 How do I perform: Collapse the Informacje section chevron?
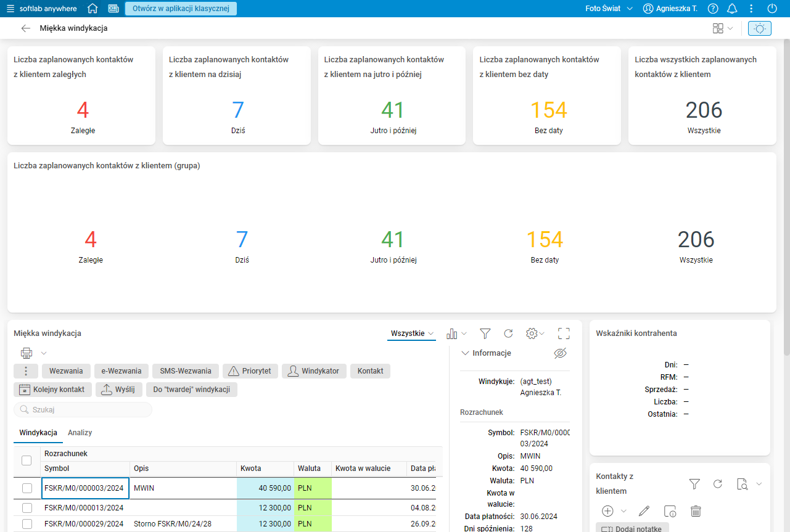465,353
